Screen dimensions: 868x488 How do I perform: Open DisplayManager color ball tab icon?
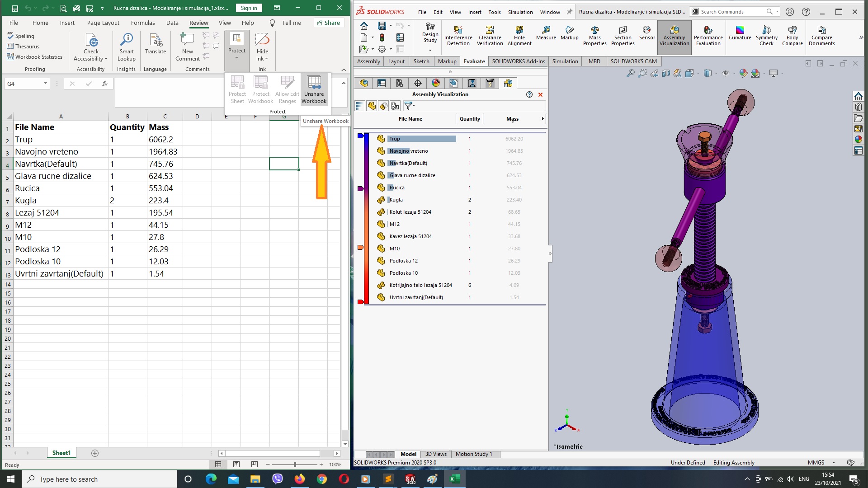[436, 83]
